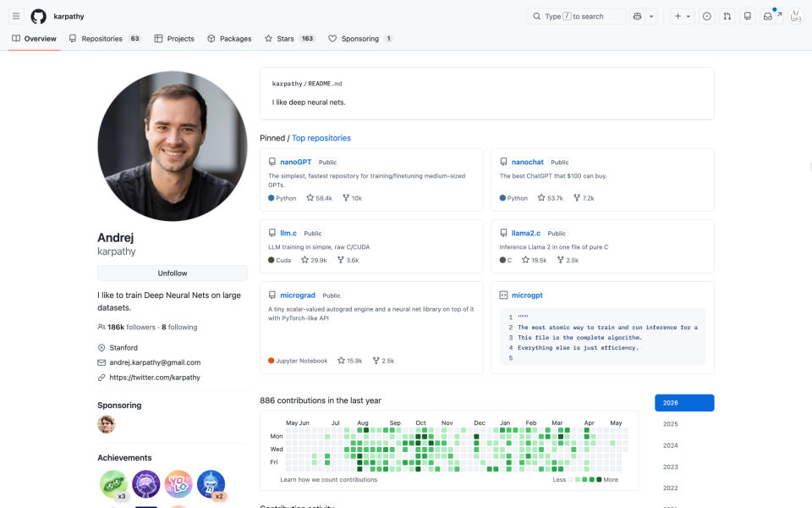Image resolution: width=812 pixels, height=508 pixels.
Task: Click the lightest legend square beside Less
Action: point(571,479)
